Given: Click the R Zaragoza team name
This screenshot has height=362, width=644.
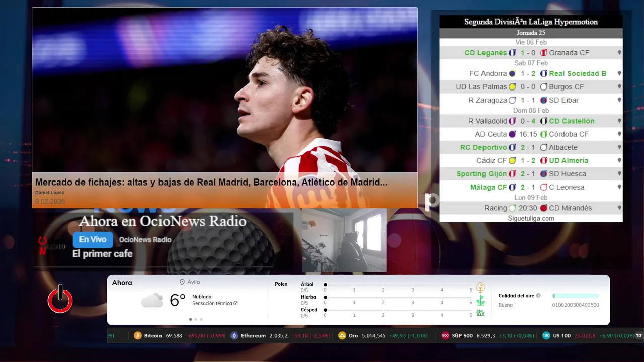Looking at the screenshot, I should (x=488, y=100).
